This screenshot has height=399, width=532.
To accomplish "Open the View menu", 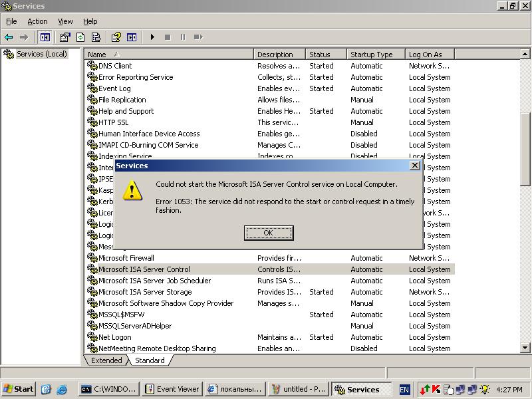I will coord(65,21).
